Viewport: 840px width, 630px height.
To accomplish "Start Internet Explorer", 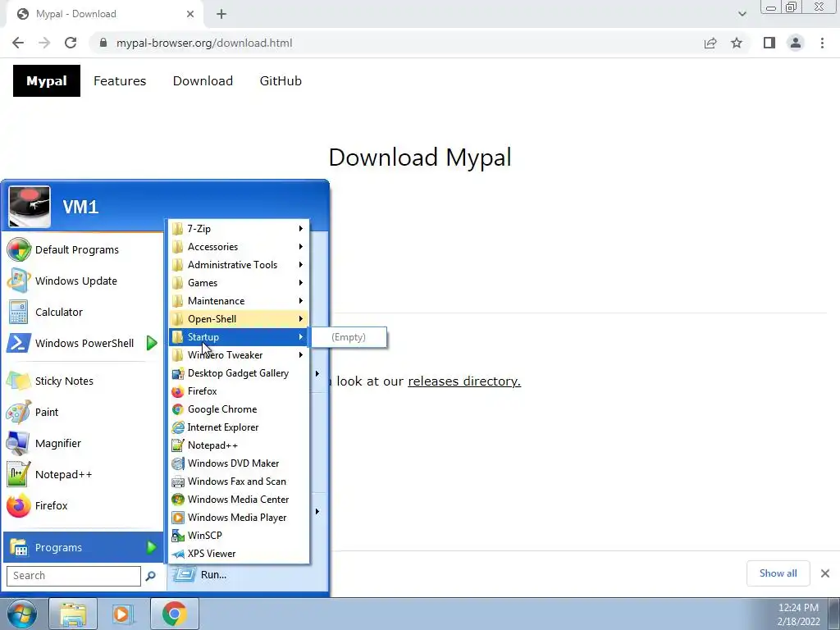I will 239,427.
